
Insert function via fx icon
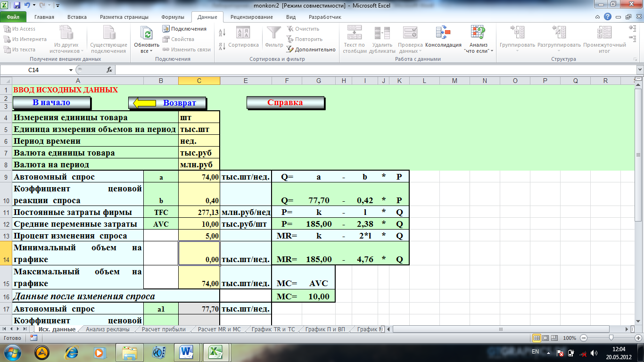point(109,70)
